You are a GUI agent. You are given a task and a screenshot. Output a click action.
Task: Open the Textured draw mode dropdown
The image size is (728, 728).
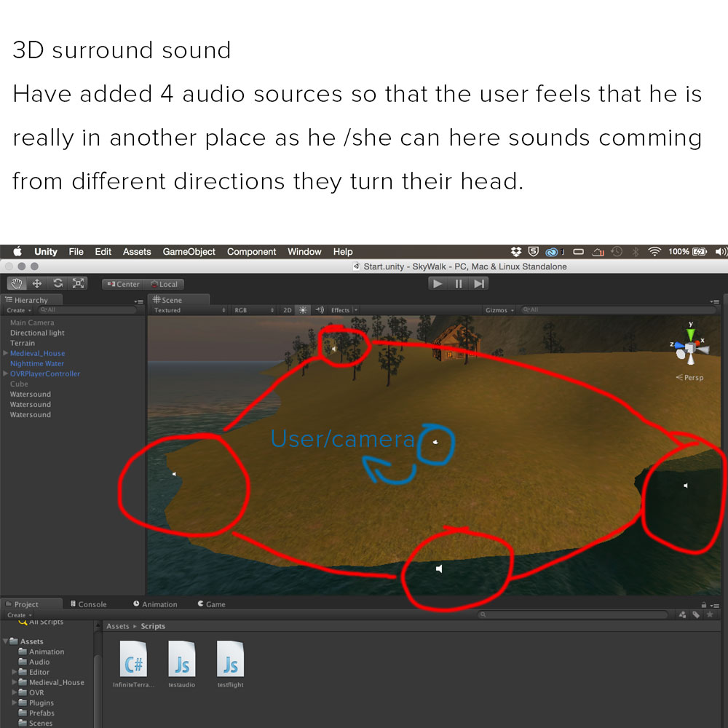click(x=189, y=310)
